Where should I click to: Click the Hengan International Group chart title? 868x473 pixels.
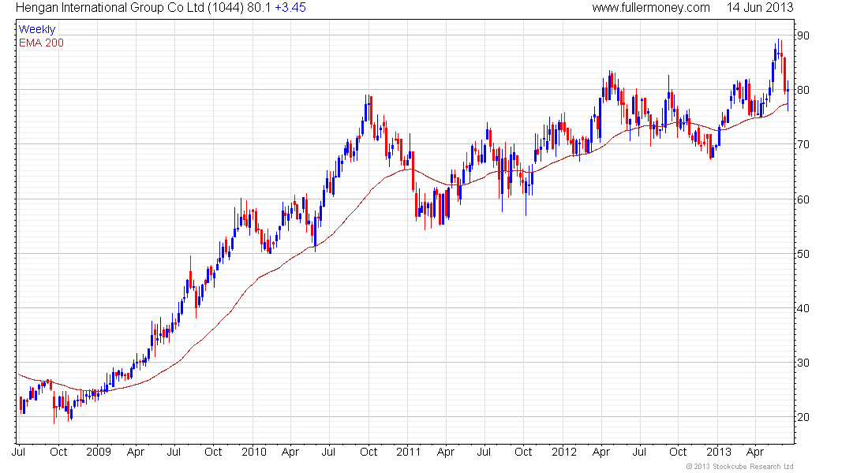click(x=110, y=8)
